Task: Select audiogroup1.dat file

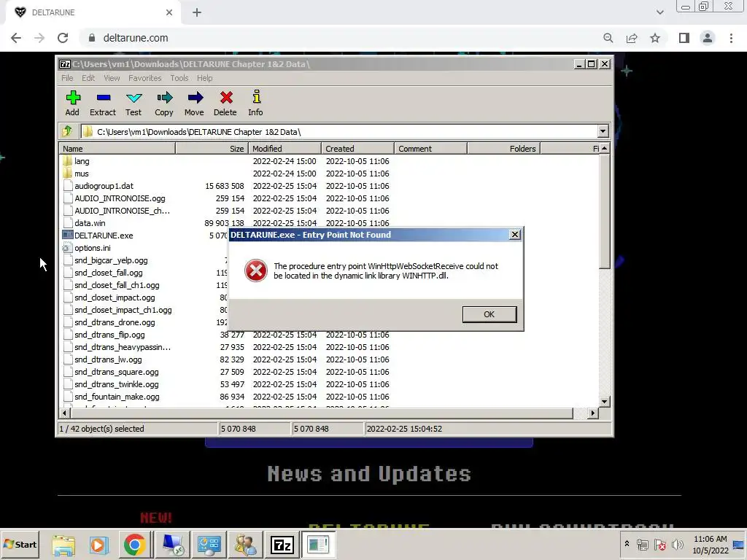Action: point(98,186)
